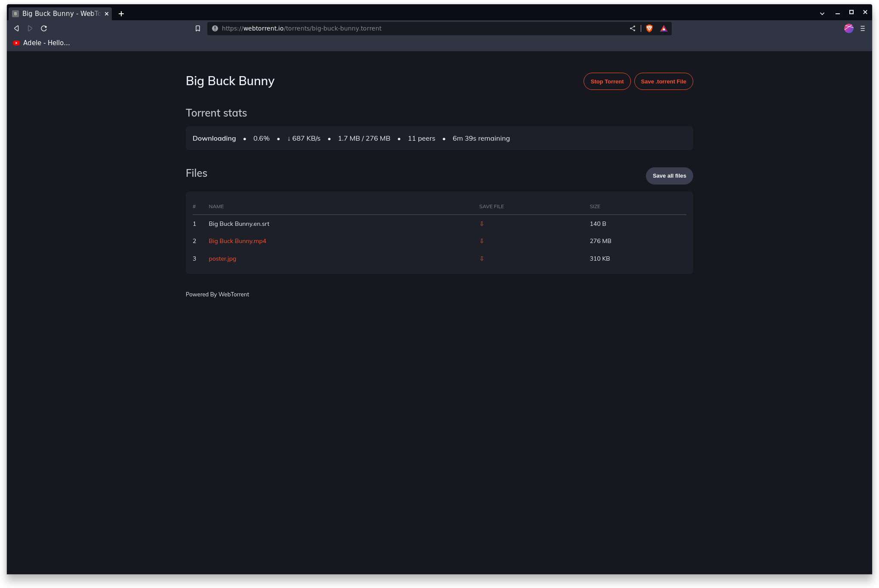Click the browser back navigation arrow
Screen dimensions: 879x588
click(x=16, y=28)
